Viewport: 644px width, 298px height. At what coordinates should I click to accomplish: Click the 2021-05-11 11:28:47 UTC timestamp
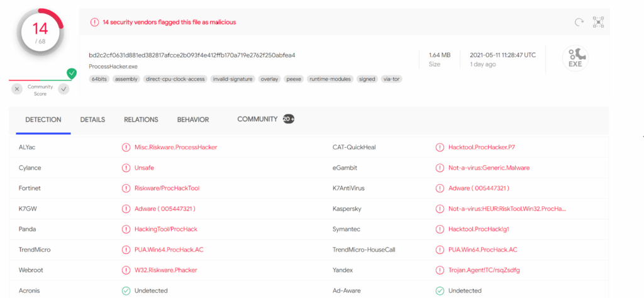click(x=502, y=55)
